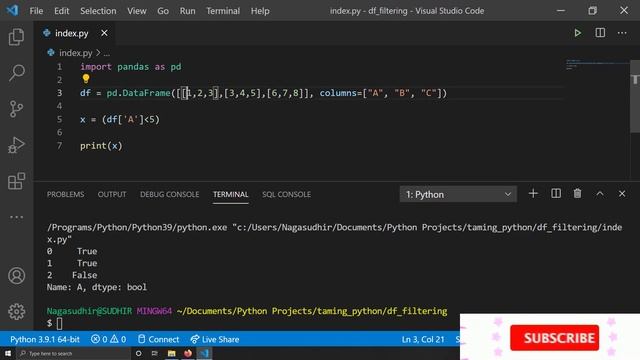This screenshot has width=640, height=360.
Task: Open the Run menu
Action: click(187, 11)
